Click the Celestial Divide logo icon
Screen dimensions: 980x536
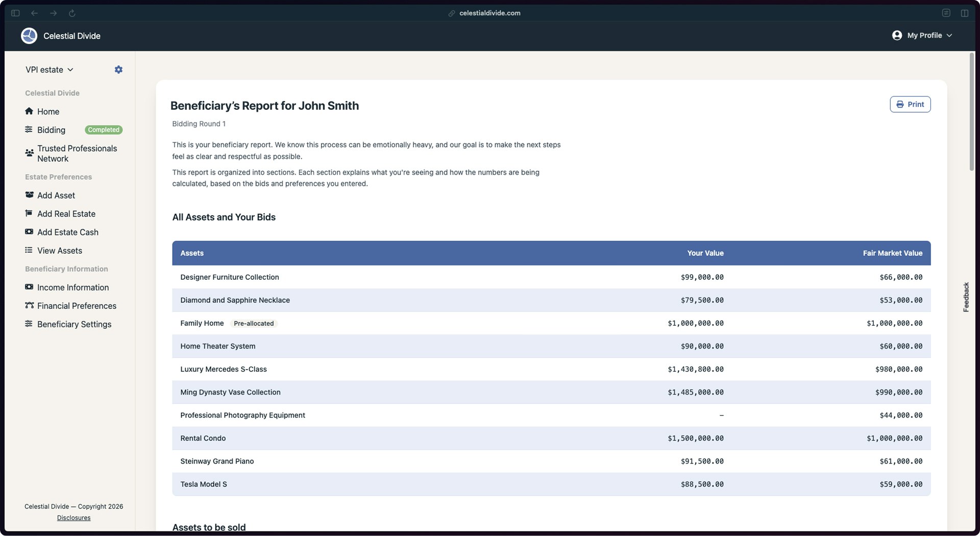coord(29,36)
